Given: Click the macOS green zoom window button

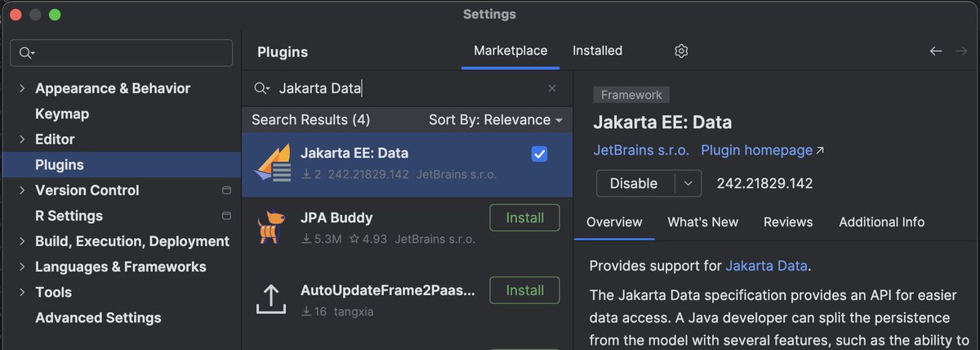Looking at the screenshot, I should point(55,15).
